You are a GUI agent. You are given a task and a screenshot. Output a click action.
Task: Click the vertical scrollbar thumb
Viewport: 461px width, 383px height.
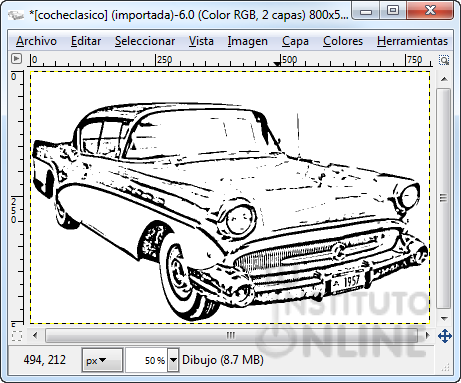[444, 198]
